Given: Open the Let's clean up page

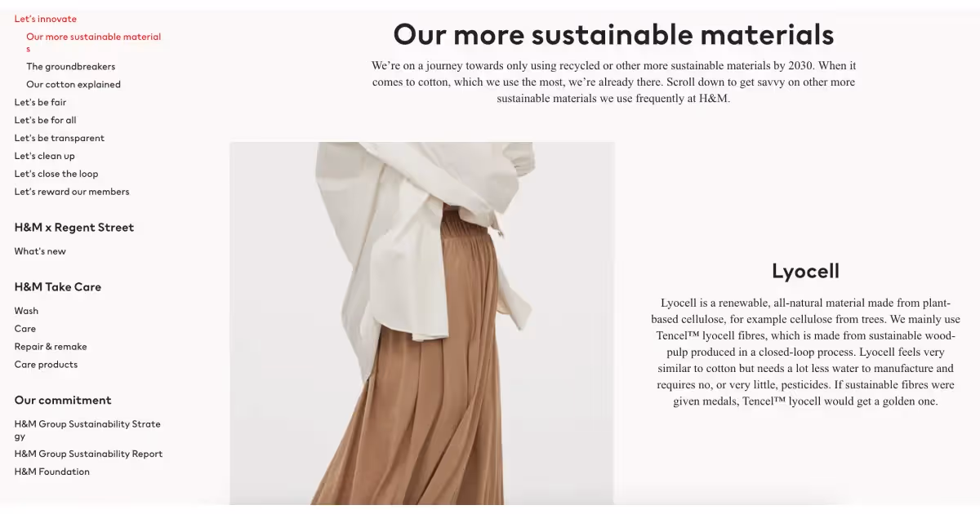Looking at the screenshot, I should tap(44, 156).
